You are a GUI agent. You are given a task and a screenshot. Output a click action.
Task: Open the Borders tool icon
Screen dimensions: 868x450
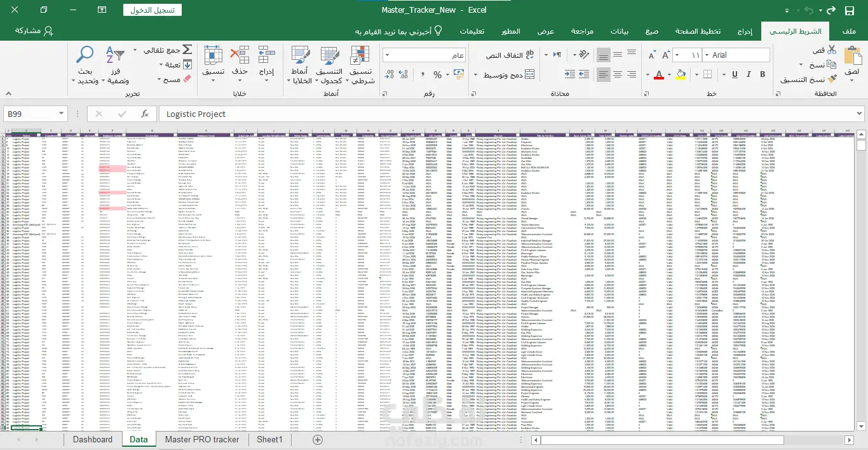tap(707, 74)
